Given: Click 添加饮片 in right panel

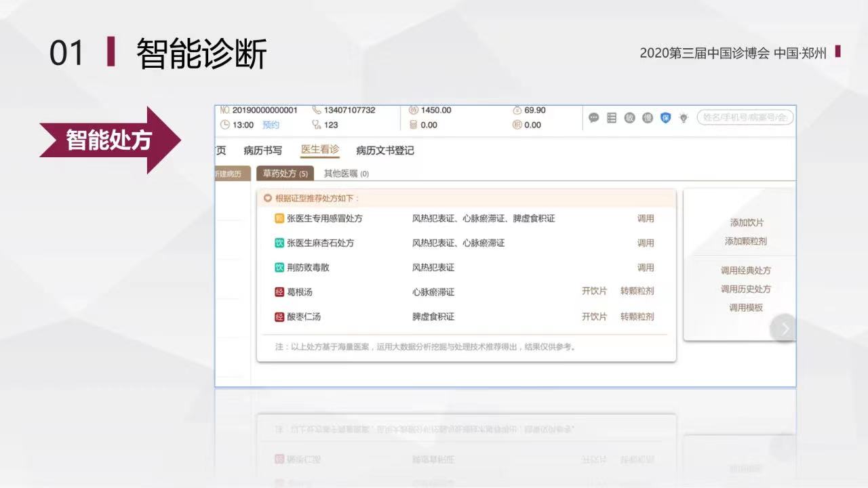Looking at the screenshot, I should (747, 223).
